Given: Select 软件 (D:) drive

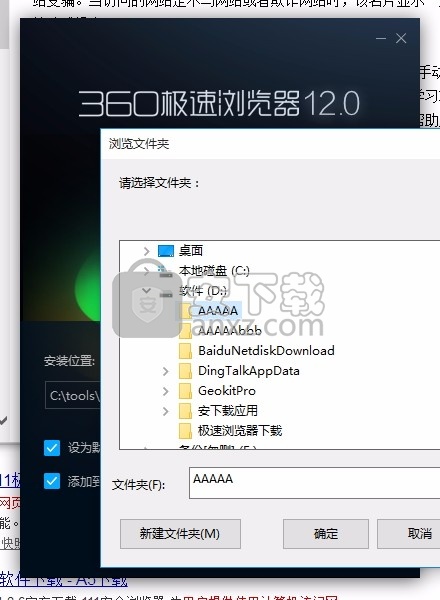Looking at the screenshot, I should [x=203, y=291].
